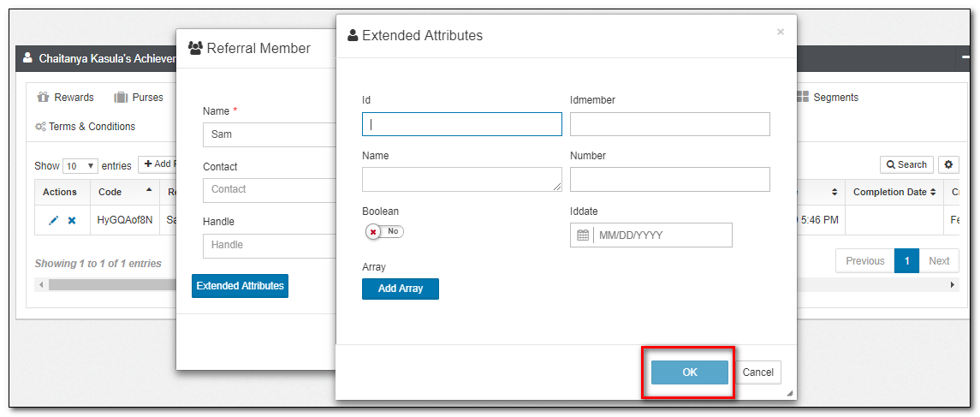Click the blue X delete icon in Actions

pyautogui.click(x=72, y=220)
